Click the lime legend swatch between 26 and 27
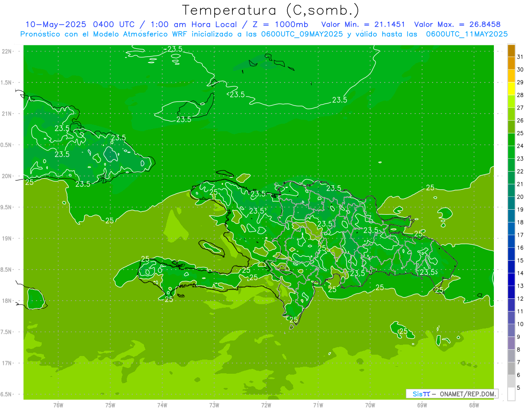This screenshot has height=411, width=532. pyautogui.click(x=511, y=114)
